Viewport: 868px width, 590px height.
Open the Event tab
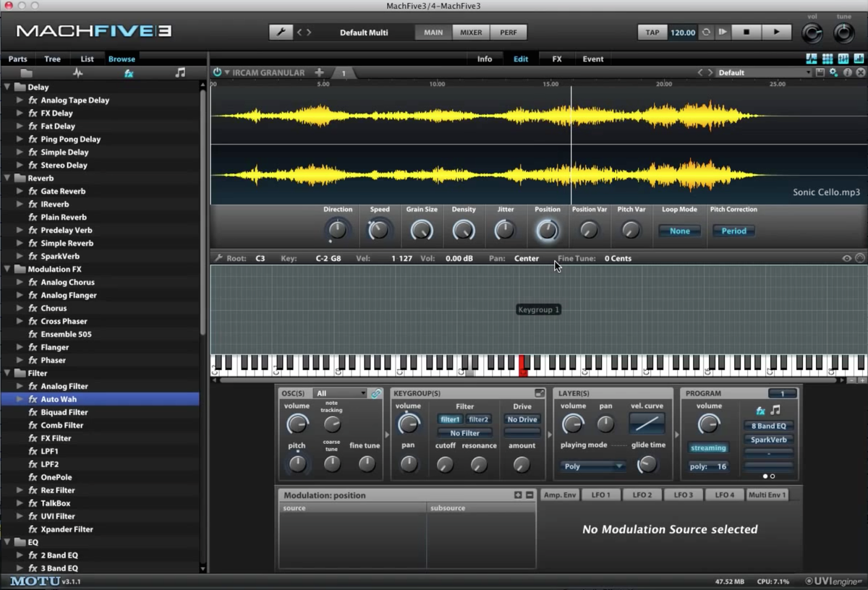(x=593, y=59)
